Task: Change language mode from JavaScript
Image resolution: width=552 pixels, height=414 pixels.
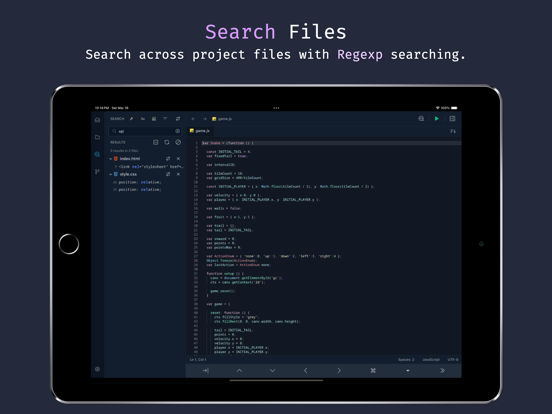Action: (x=431, y=360)
